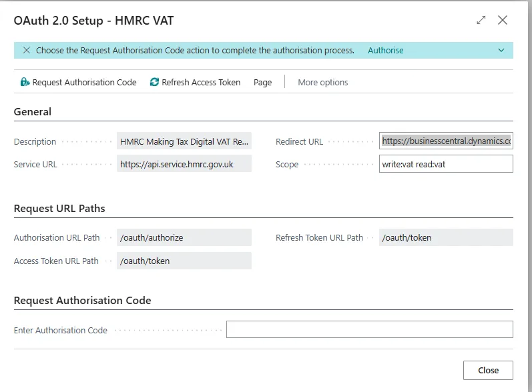Select the Access Token URL Path field

[184, 261]
